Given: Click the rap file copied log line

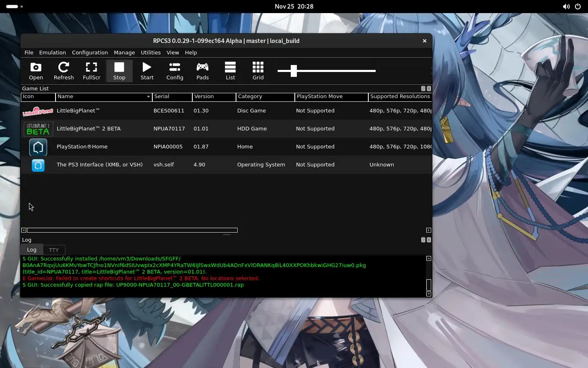Looking at the screenshot, I should click(x=133, y=285).
